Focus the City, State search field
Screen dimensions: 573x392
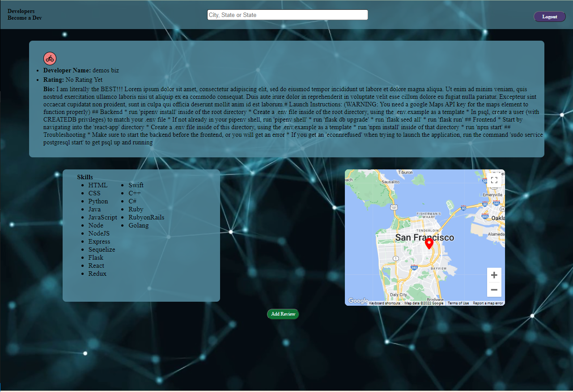288,15
